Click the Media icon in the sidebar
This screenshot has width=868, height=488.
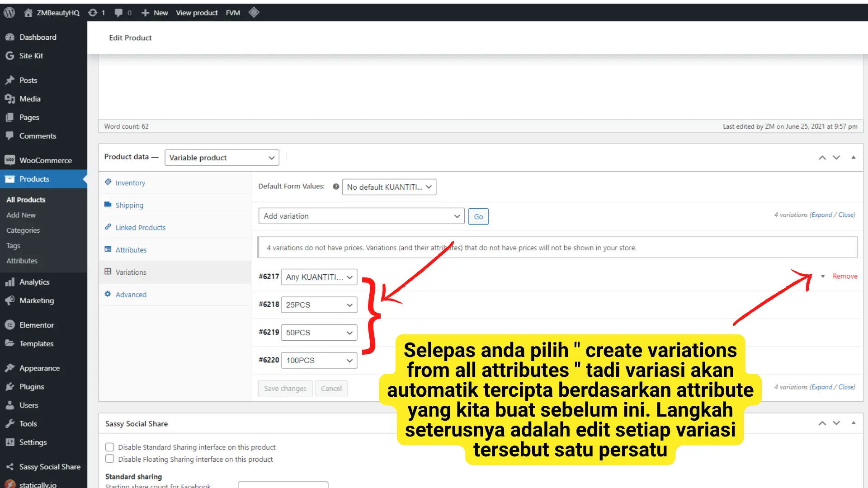click(10, 99)
